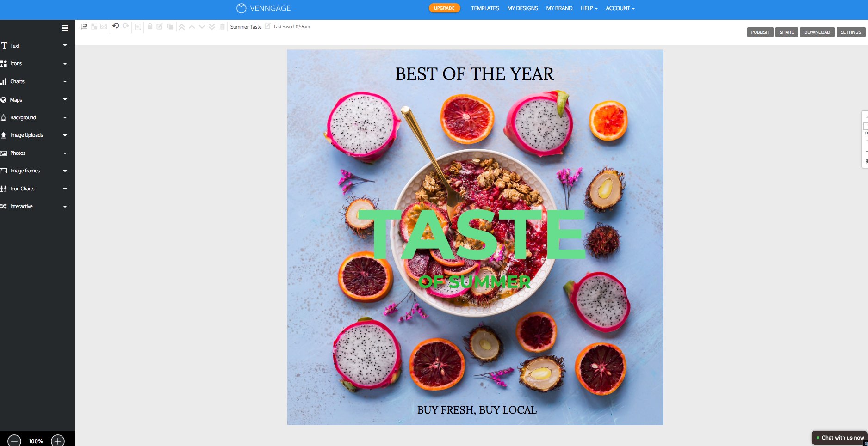Open the Image Uploads panel
Image resolution: width=868 pixels, height=446 pixels.
point(26,135)
